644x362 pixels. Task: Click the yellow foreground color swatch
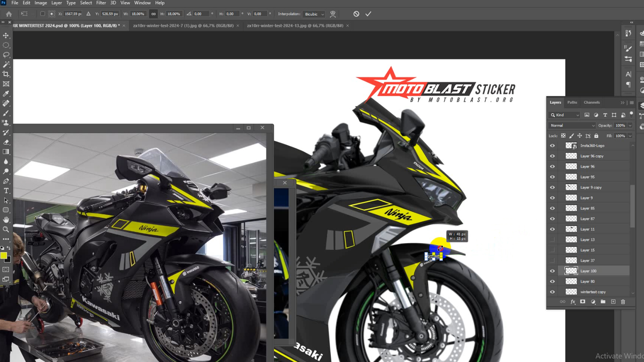(4, 256)
